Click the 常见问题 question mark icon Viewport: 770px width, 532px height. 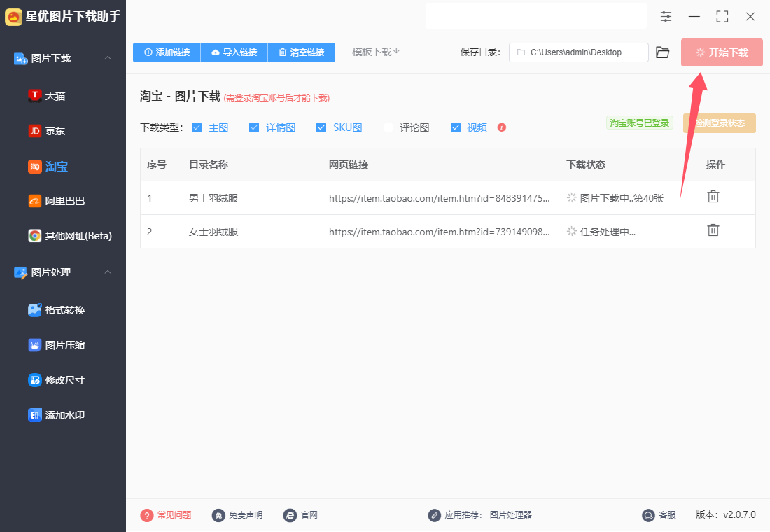click(x=147, y=515)
